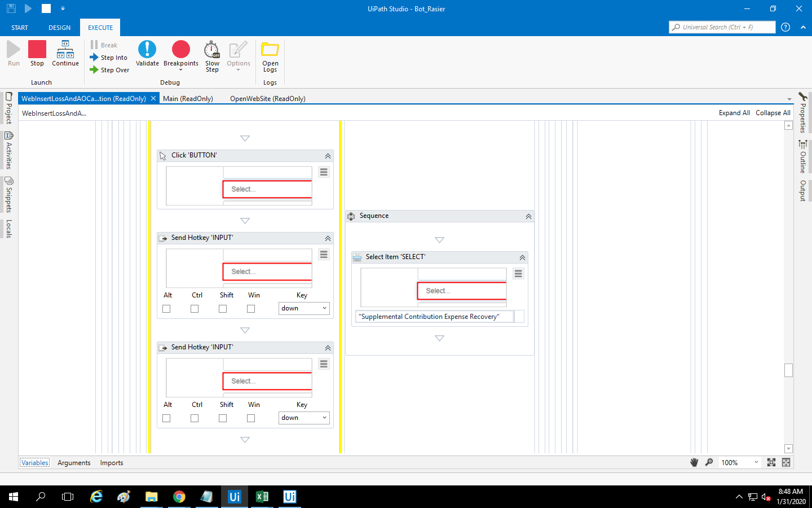Open Google Chrome from taskbar
Viewport: 812px width, 508px height.
click(179, 497)
